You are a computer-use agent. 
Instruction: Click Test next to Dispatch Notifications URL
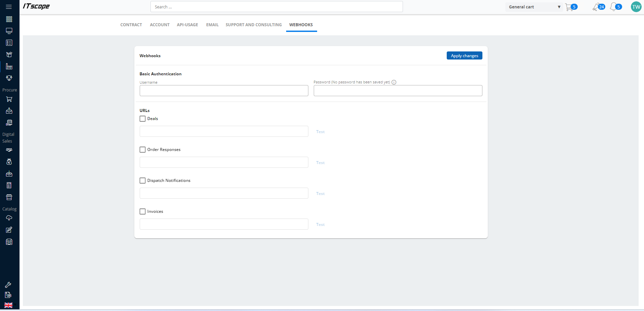point(320,194)
